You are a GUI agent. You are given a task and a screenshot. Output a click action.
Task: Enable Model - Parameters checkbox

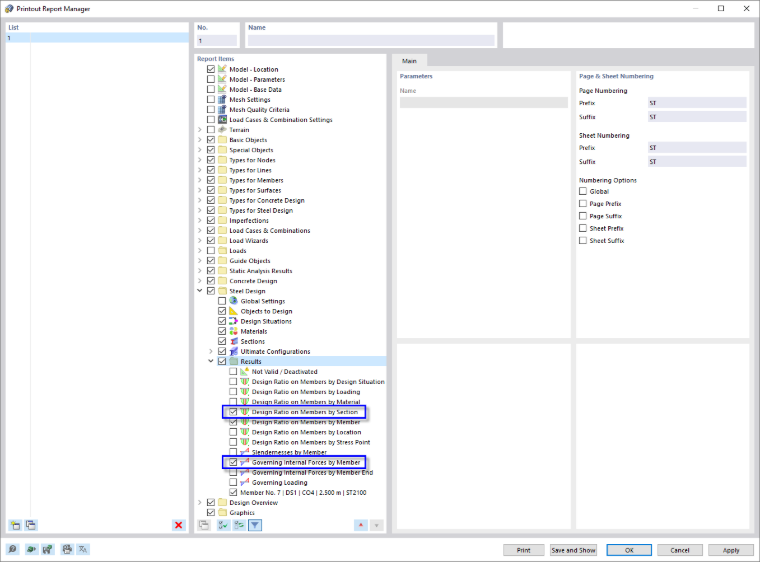(x=210, y=79)
